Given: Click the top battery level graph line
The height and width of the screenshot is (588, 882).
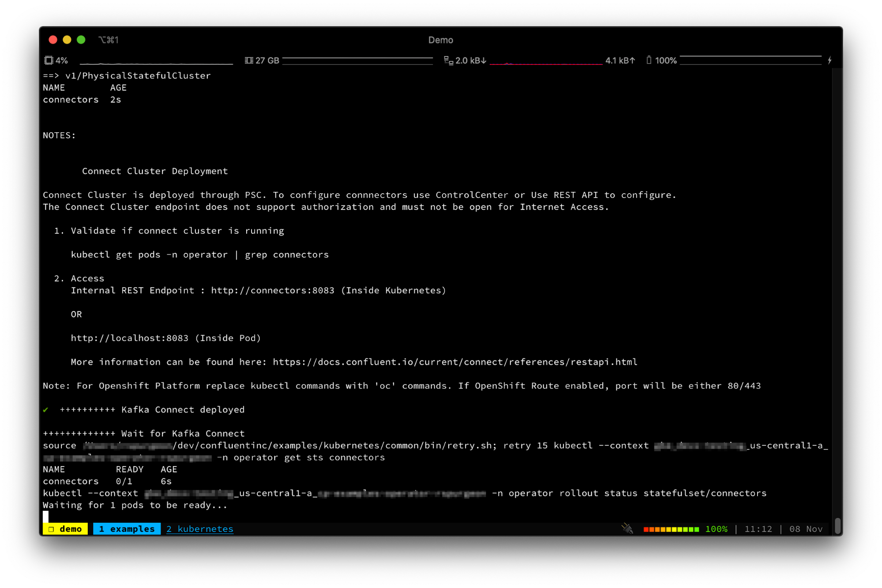Looking at the screenshot, I should (751, 60).
